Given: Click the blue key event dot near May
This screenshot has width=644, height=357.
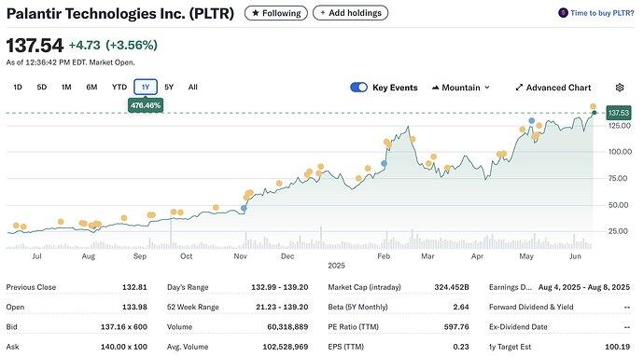Looking at the screenshot, I should (x=531, y=120).
